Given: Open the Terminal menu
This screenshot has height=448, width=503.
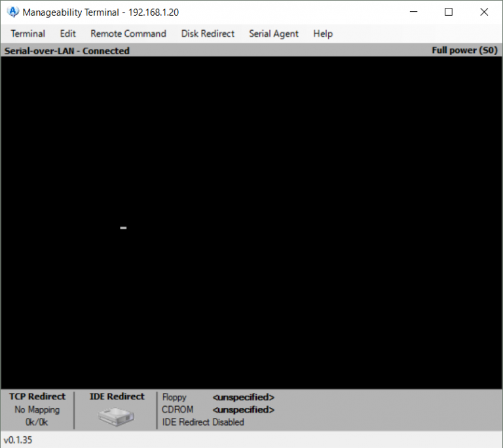Looking at the screenshot, I should click(28, 33).
